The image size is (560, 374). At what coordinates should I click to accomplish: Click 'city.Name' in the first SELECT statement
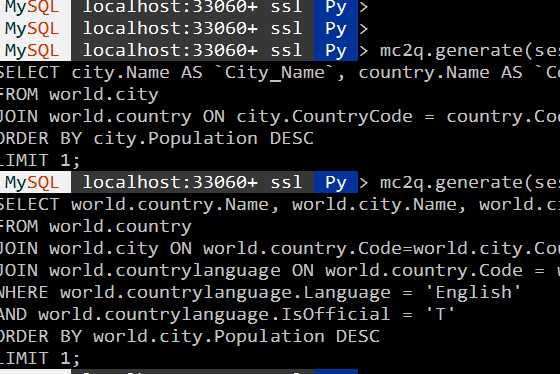(x=120, y=73)
